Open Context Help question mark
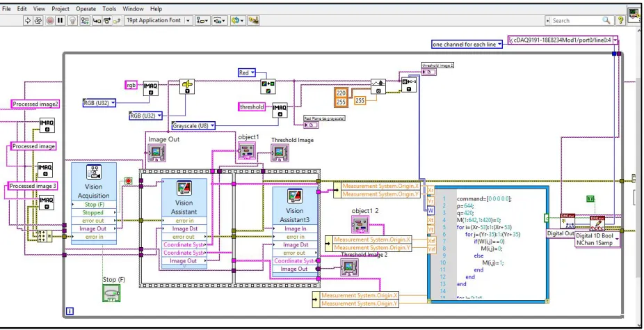Screen dimensions: 644x330 [x=621, y=19]
